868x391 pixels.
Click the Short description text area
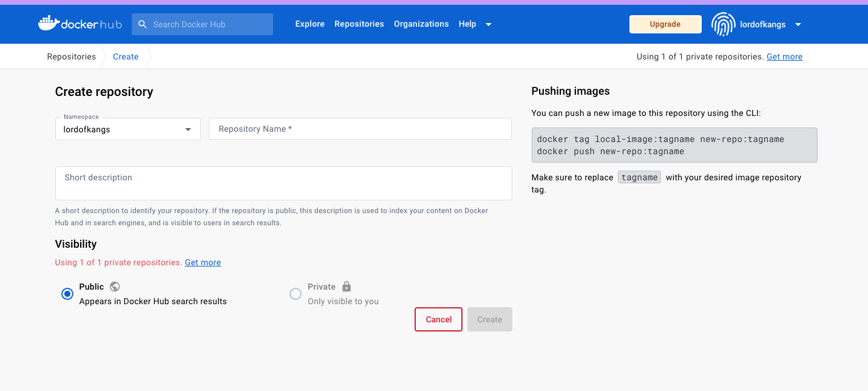point(283,183)
